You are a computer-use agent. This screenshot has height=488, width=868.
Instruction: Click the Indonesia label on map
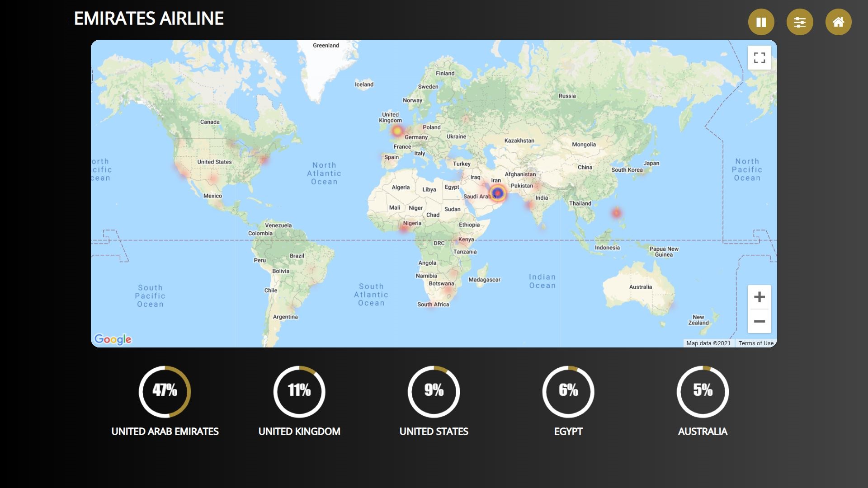coord(607,248)
